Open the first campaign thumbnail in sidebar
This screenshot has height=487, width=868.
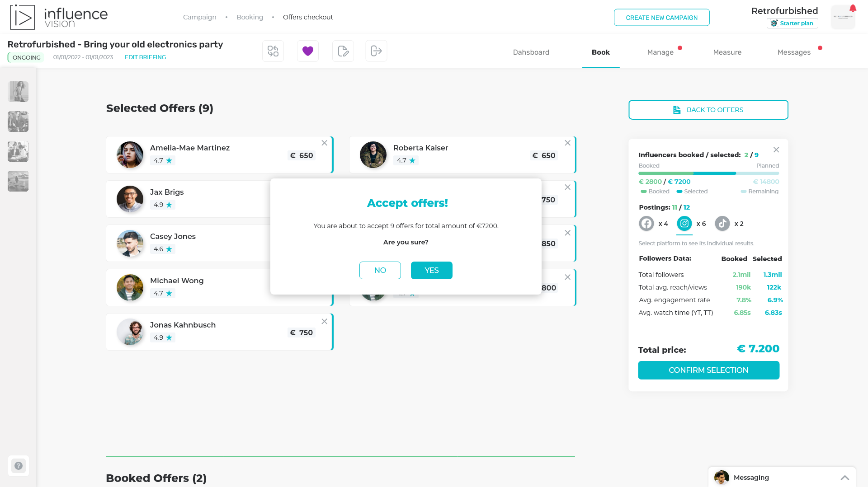pos(18,92)
